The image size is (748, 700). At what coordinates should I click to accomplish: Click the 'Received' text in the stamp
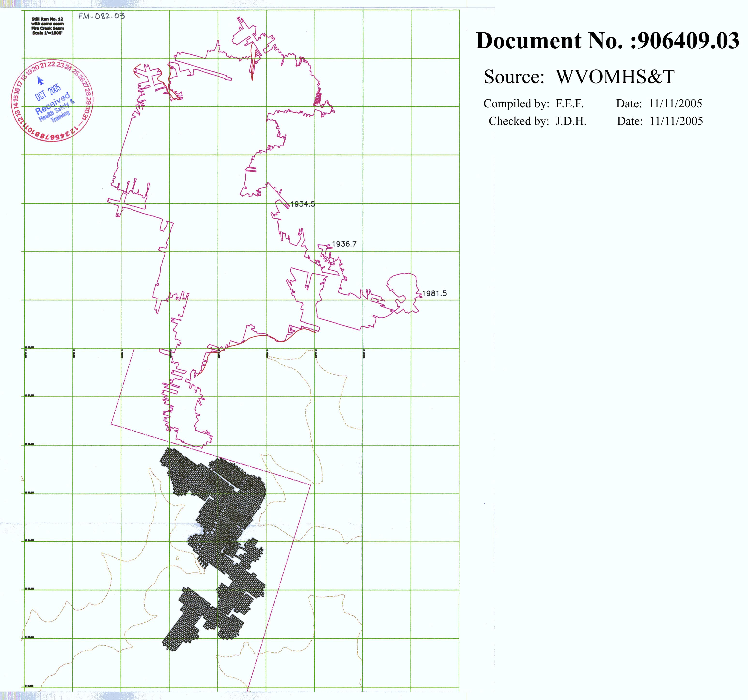pyautogui.click(x=53, y=103)
